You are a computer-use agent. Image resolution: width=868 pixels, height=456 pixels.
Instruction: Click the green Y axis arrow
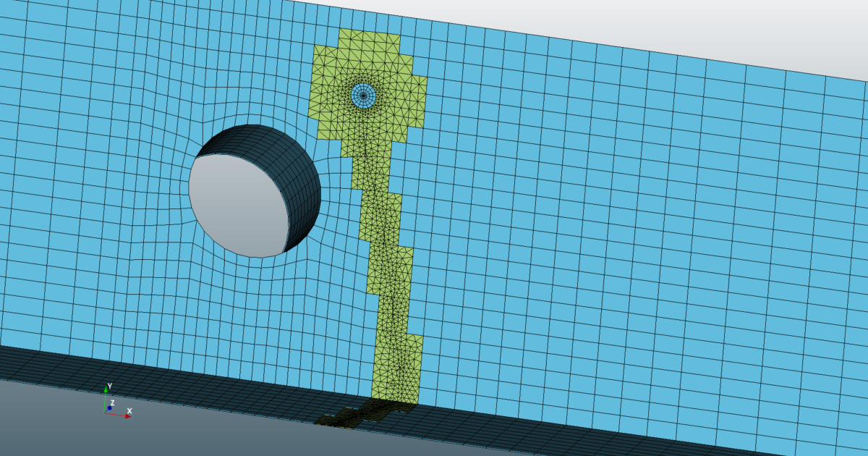[106, 390]
